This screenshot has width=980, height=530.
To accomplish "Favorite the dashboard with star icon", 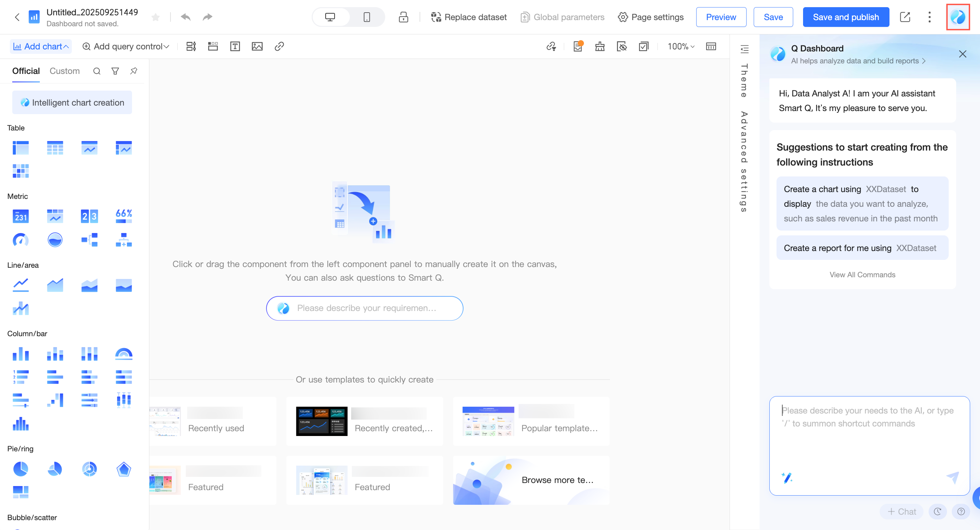I will click(155, 17).
